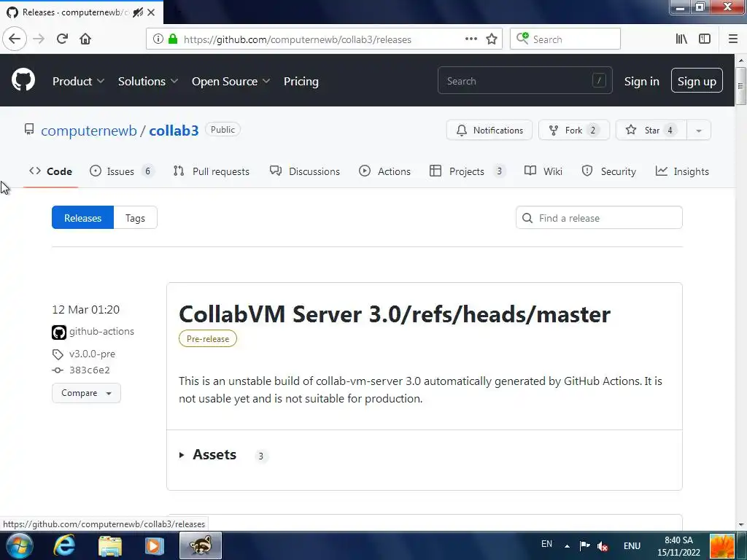
Task: Go back with the browser back arrow
Action: 15,39
